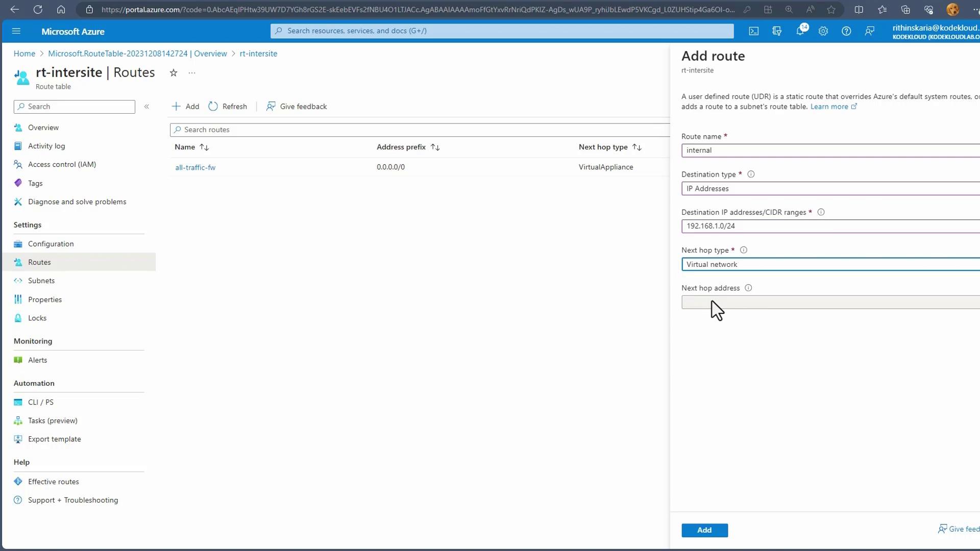Open portal settings gear icon

click(x=823, y=31)
